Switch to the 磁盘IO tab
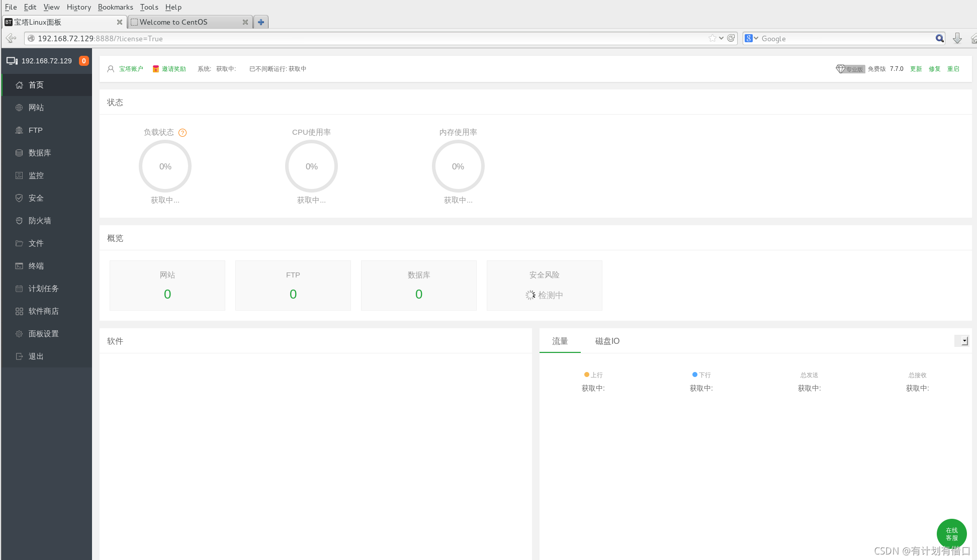The height and width of the screenshot is (560, 977). click(607, 341)
